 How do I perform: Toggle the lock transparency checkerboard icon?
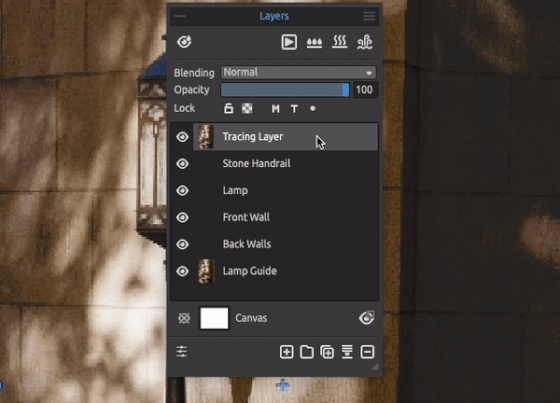pyautogui.click(x=247, y=108)
